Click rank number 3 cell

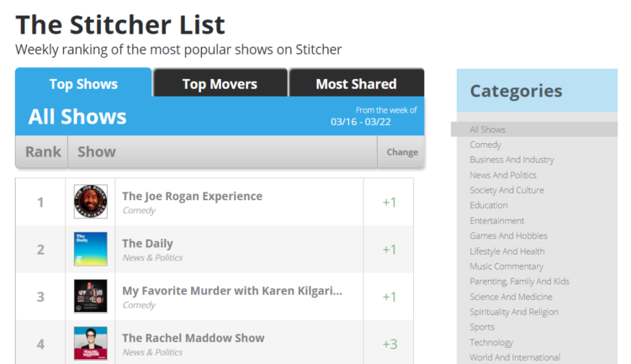40,297
